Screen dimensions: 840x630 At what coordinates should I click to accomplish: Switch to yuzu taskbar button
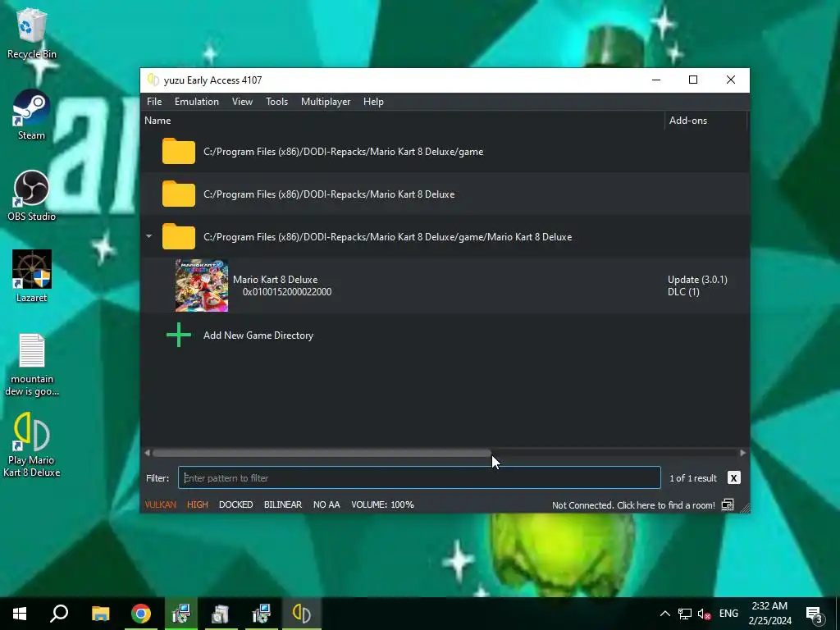coord(302,614)
